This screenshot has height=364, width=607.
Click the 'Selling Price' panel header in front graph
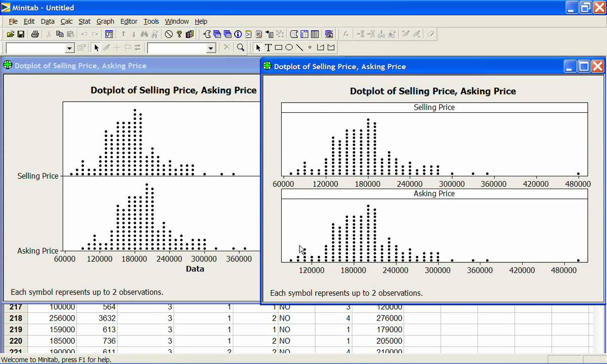point(434,107)
